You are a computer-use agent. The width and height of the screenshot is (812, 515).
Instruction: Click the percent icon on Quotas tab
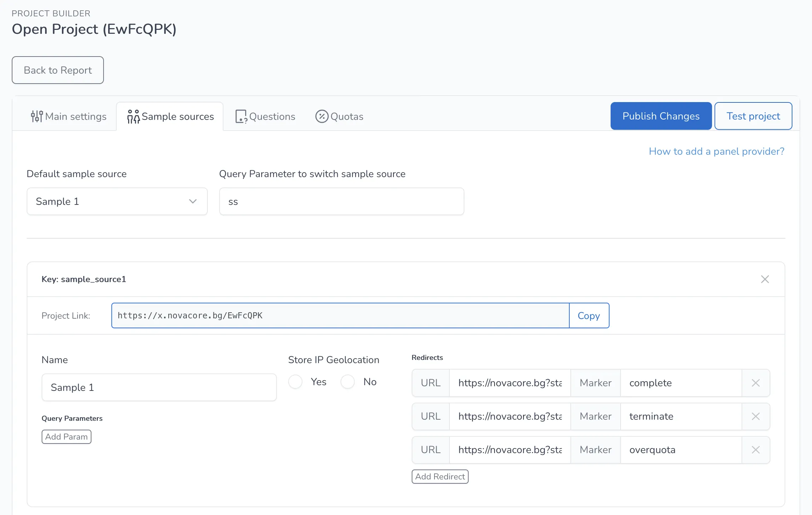click(322, 116)
